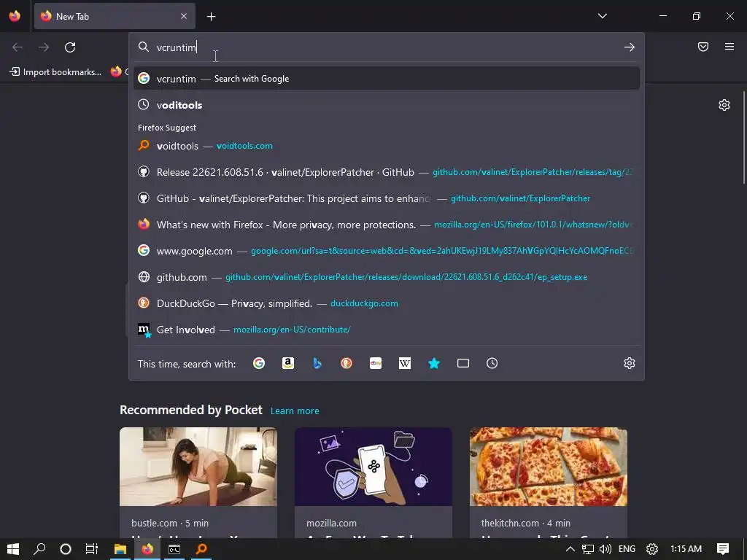Click the ENG language indicator
The width and height of the screenshot is (747, 560).
[627, 549]
